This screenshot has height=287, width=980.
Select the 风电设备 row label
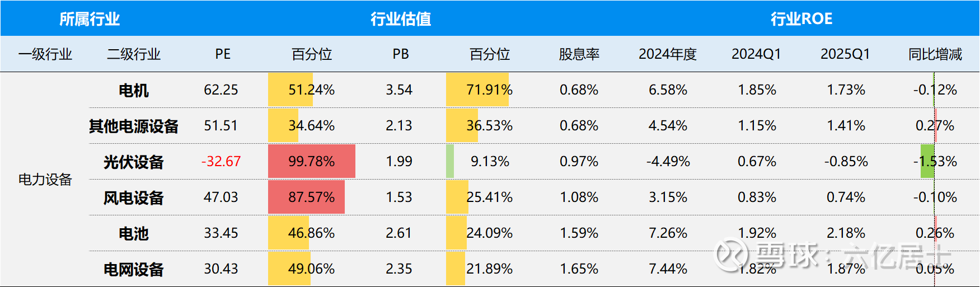point(134,197)
